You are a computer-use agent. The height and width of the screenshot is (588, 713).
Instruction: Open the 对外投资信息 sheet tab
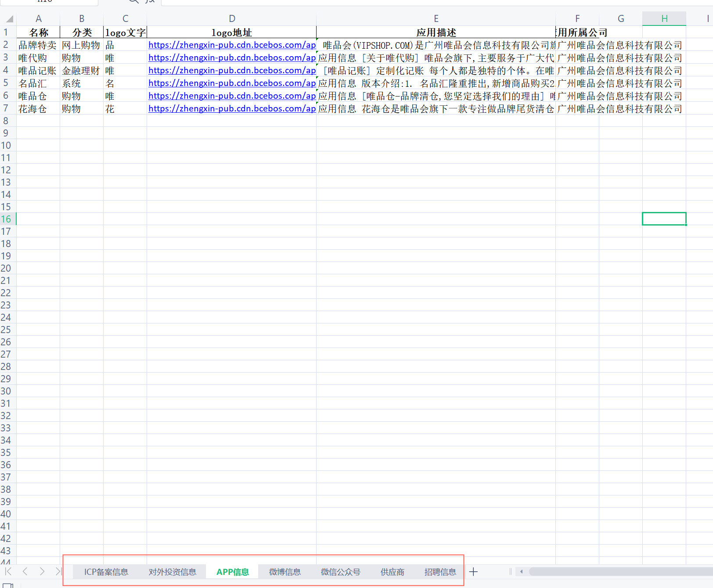tap(172, 572)
